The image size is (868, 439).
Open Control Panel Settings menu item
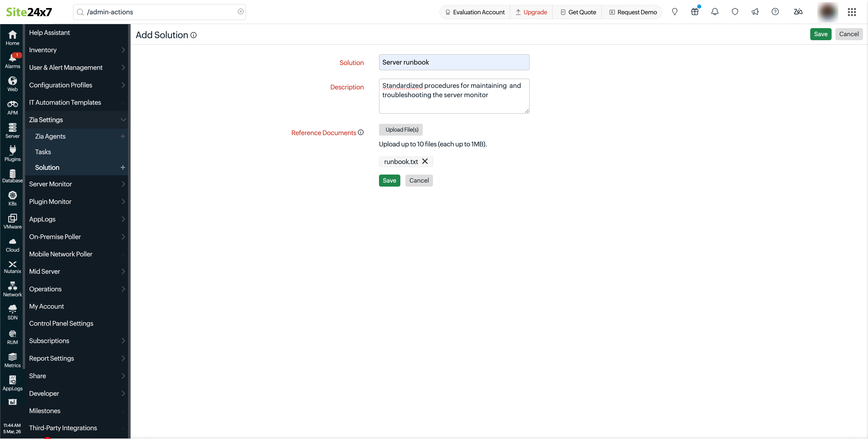coord(61,323)
